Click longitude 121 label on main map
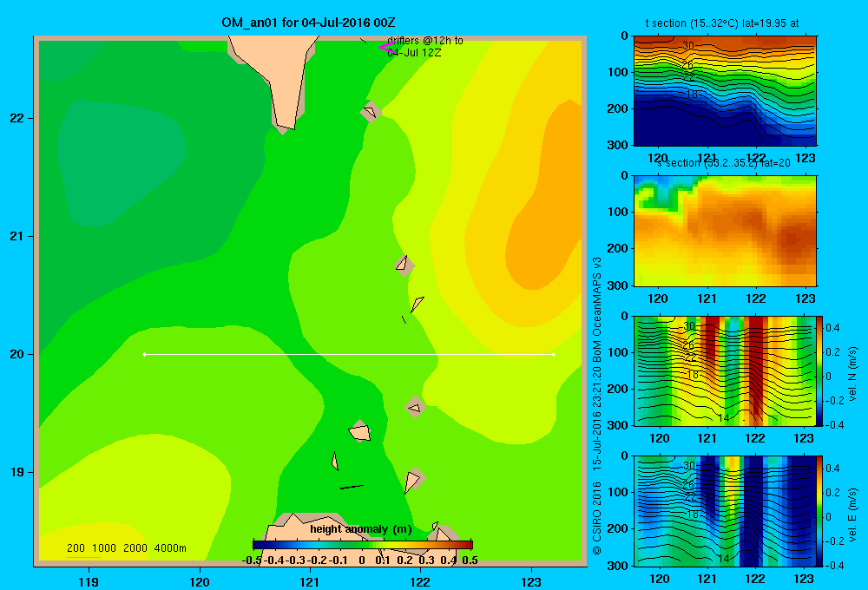 [310, 581]
